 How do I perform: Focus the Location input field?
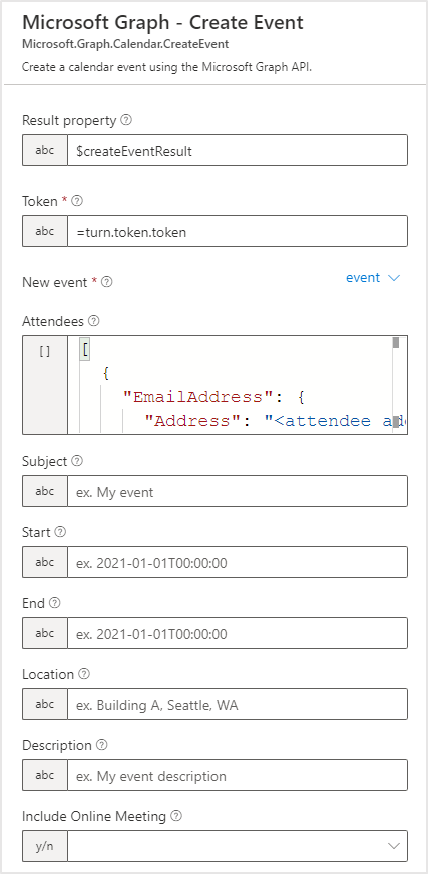[237, 704]
